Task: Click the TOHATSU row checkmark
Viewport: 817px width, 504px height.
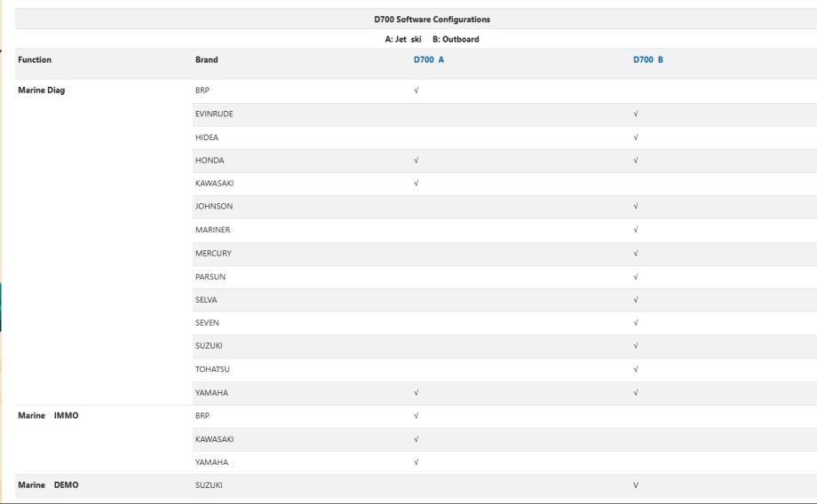Action: click(636, 369)
